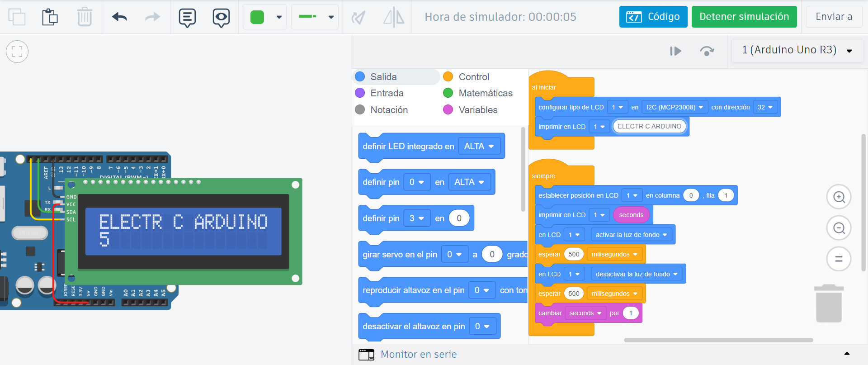Select the Control blocks category
This screenshot has height=365, width=868.
[x=473, y=77]
